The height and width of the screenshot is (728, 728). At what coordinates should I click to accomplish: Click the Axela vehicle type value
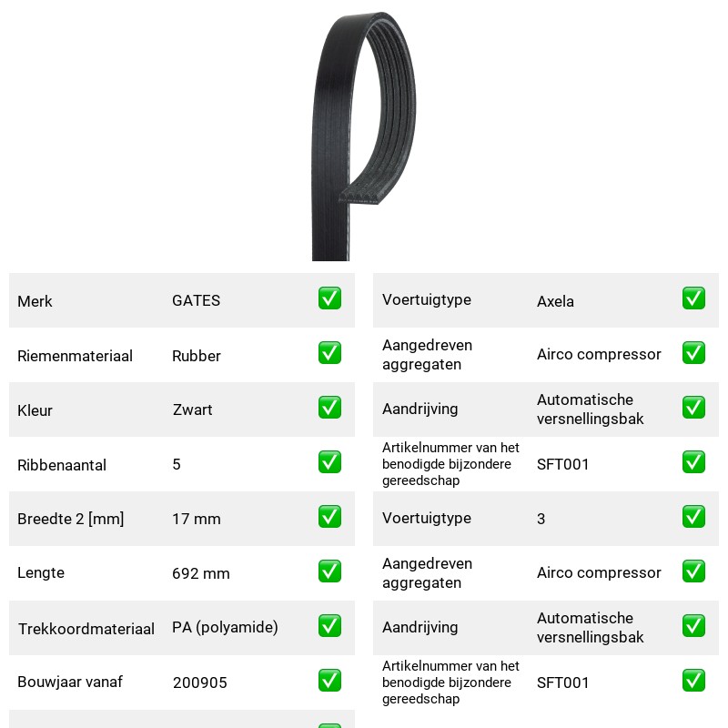555,301
